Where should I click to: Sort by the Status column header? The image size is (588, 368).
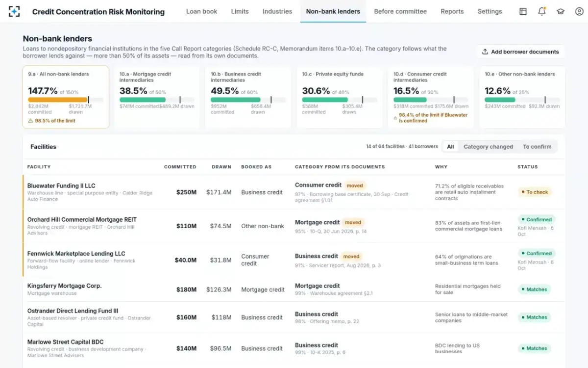528,167
